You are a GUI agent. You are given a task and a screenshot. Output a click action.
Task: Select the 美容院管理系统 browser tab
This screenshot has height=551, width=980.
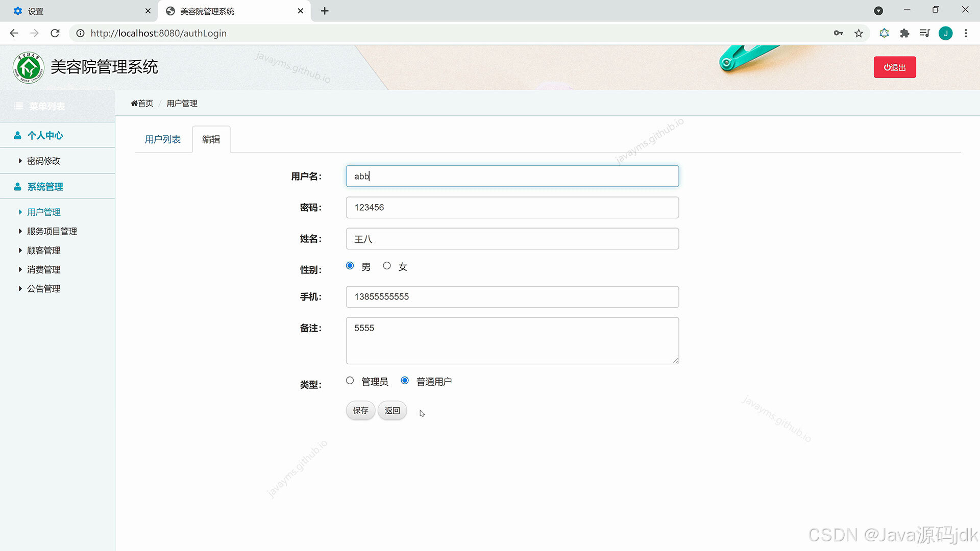pyautogui.click(x=234, y=11)
